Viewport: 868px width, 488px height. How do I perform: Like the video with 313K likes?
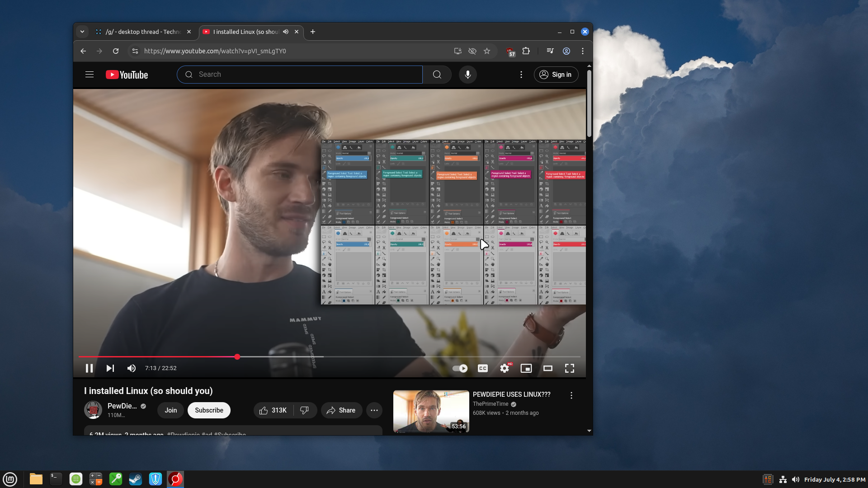pos(274,410)
